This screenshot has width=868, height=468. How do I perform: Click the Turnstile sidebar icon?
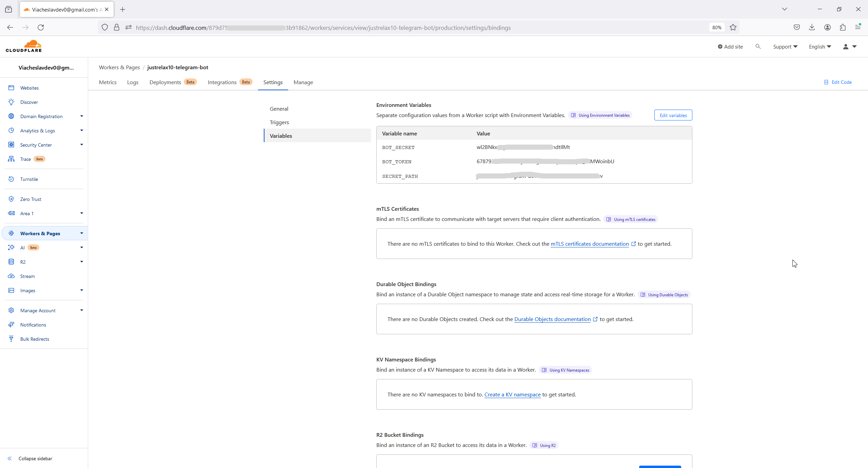point(11,179)
